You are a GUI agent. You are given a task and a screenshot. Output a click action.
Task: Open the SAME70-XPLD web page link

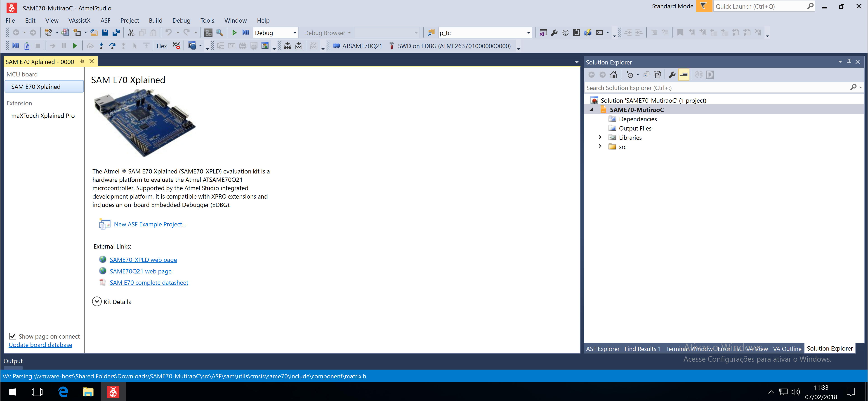(x=143, y=260)
